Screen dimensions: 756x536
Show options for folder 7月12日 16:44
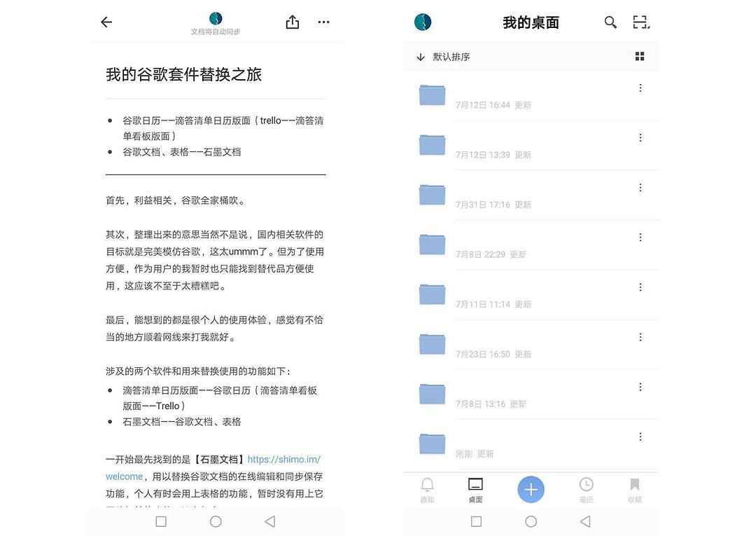click(640, 88)
